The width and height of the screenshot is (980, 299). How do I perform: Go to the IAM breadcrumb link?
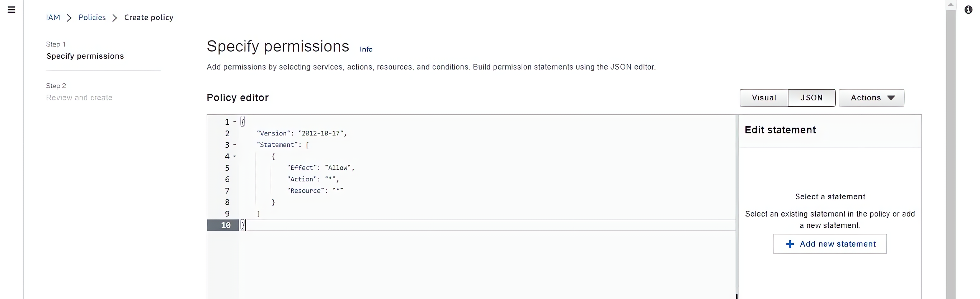click(x=53, y=18)
